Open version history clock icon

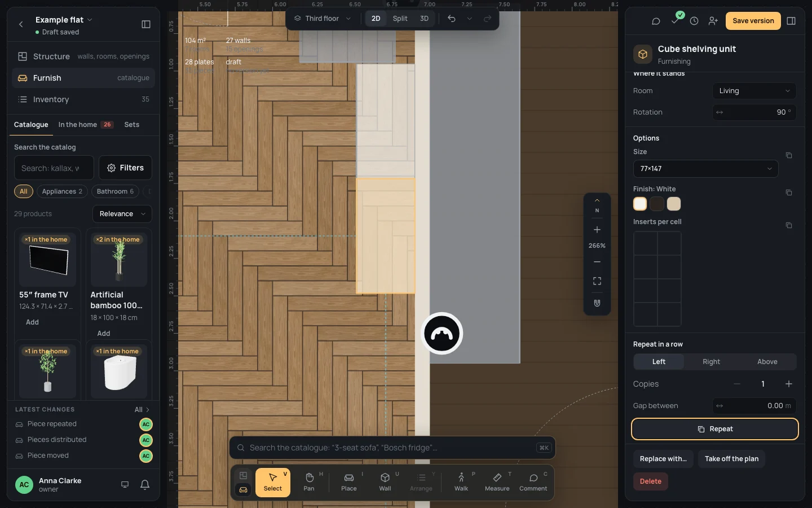click(694, 21)
